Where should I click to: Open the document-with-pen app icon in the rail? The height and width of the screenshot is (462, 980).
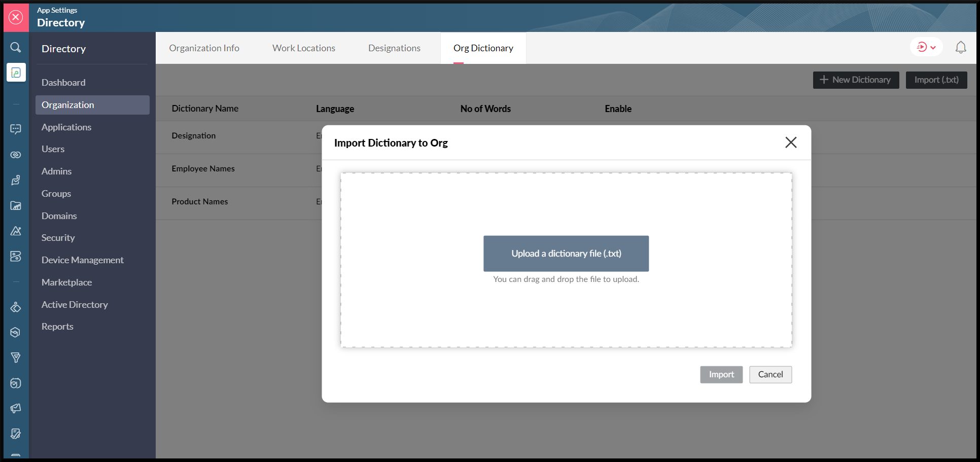(16, 434)
